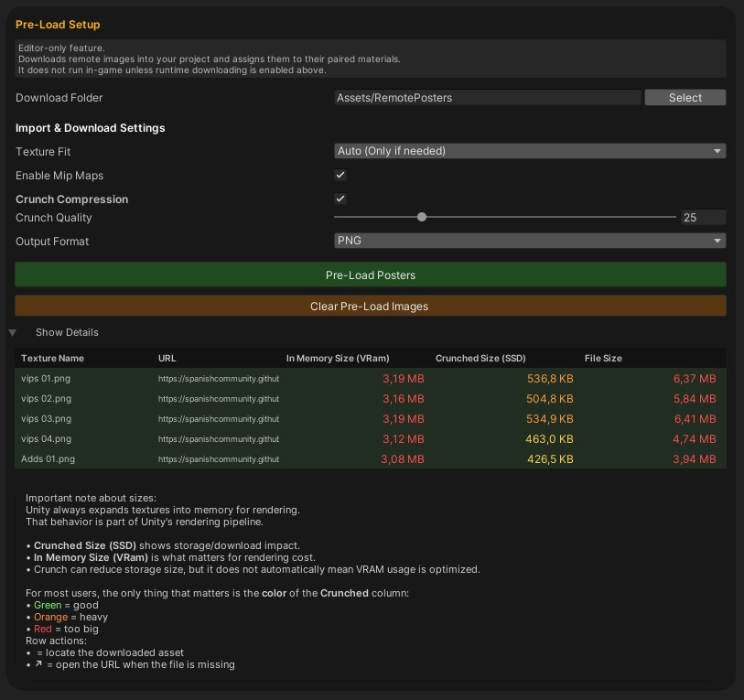This screenshot has height=700, width=744.
Task: Click the File Size column header
Action: (x=603, y=358)
